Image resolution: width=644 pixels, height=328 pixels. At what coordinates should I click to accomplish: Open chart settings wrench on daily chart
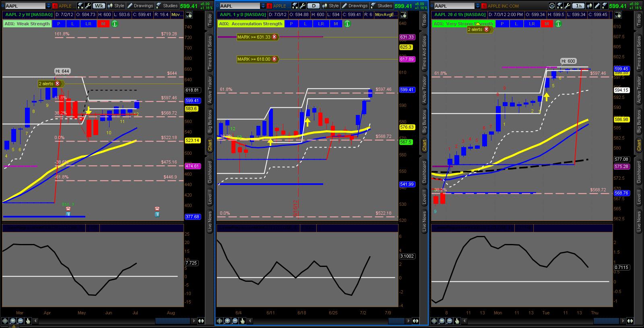(x=302, y=6)
